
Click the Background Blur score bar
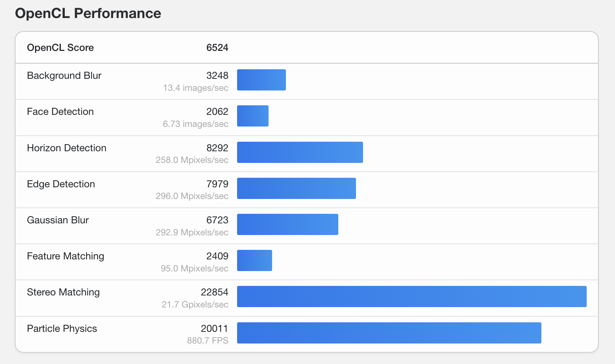pyautogui.click(x=261, y=80)
